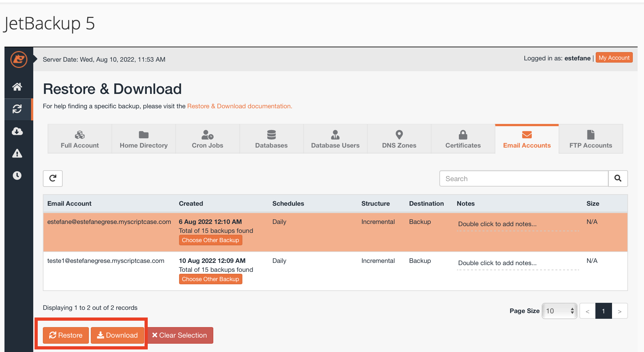Select teste1@estefanegrese.myscriptcase.com row
The height and width of the screenshot is (352, 644).
click(335, 271)
